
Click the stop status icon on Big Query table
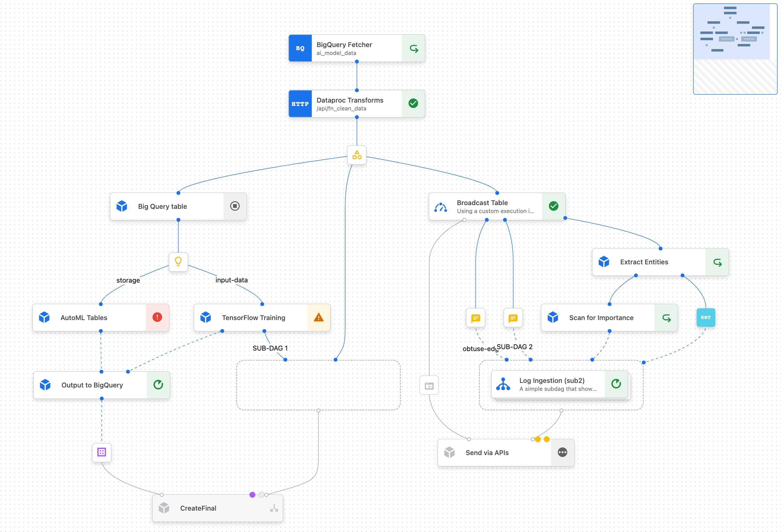pyautogui.click(x=235, y=206)
